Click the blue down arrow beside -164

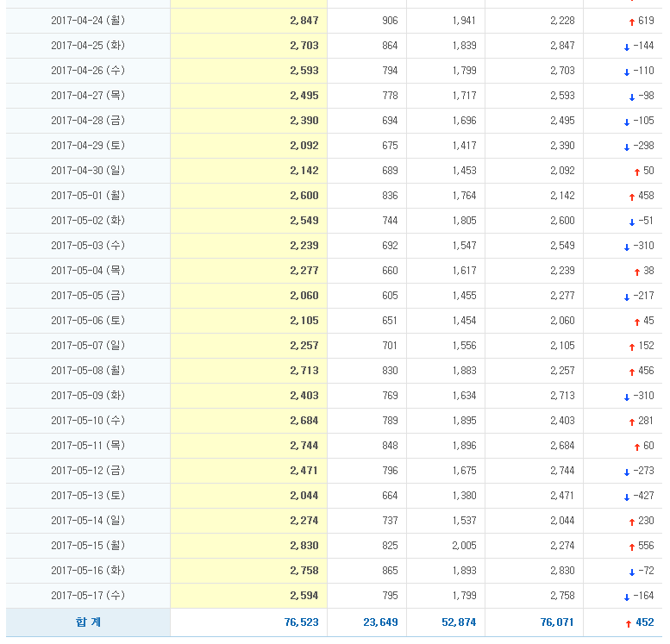click(626, 597)
